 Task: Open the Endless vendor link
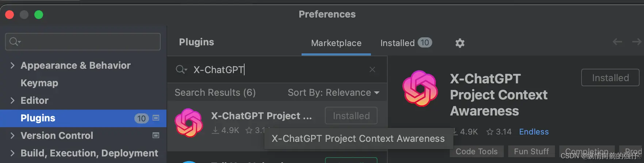click(x=534, y=132)
